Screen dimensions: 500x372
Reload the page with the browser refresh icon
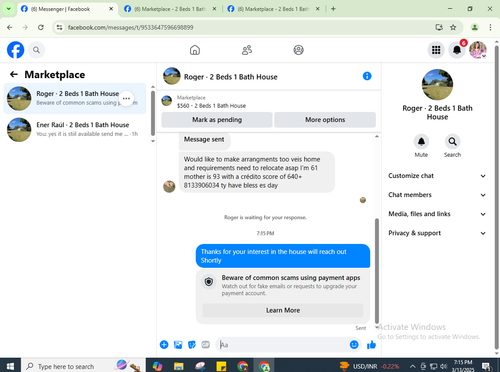41,27
